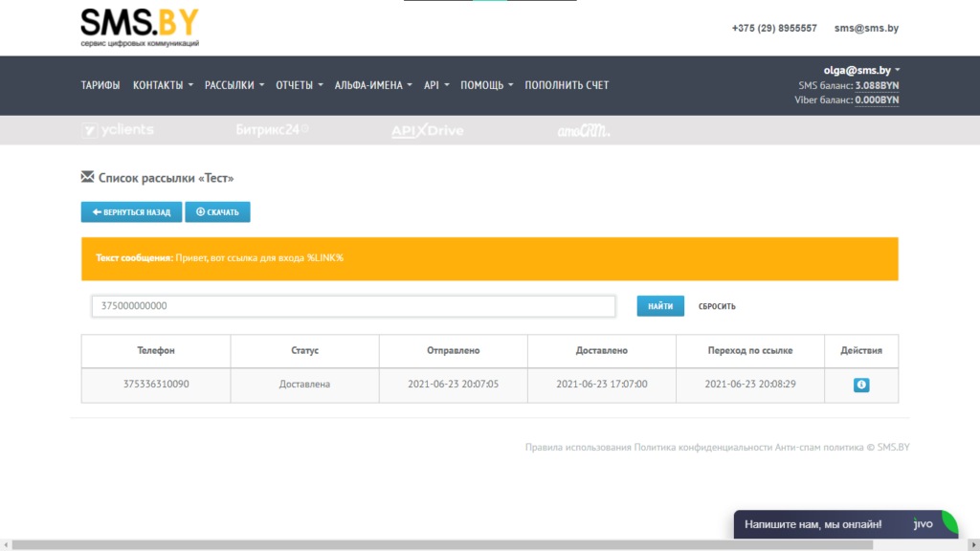Expand the РАССЫЛКИ dropdown menu
This screenshot has width=980, height=551.
pos(234,85)
